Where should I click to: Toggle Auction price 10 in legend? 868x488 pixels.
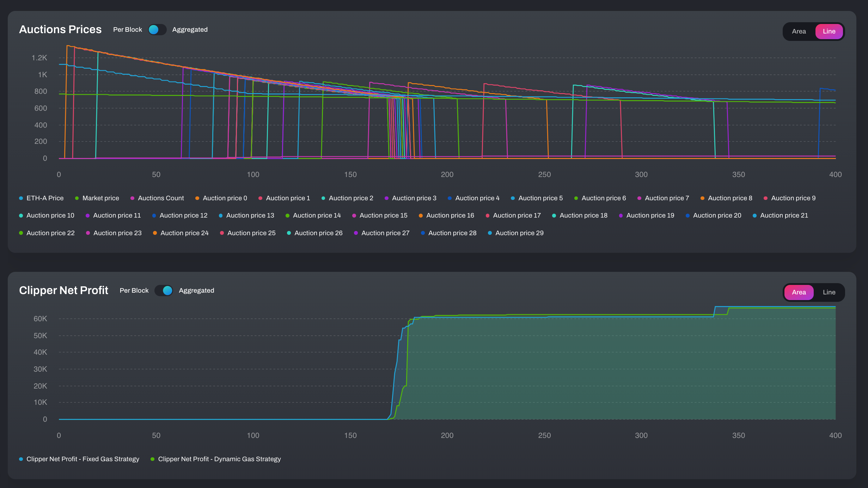point(50,215)
